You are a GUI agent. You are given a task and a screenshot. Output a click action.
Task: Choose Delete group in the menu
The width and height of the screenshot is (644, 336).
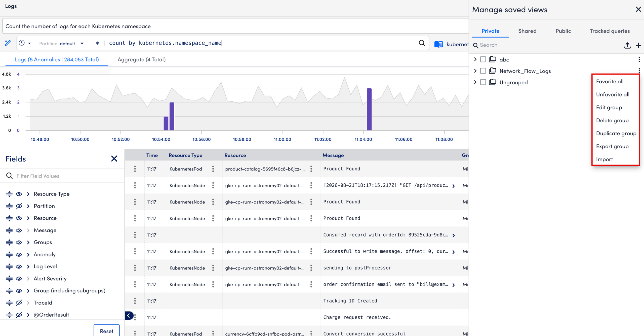pos(612,120)
